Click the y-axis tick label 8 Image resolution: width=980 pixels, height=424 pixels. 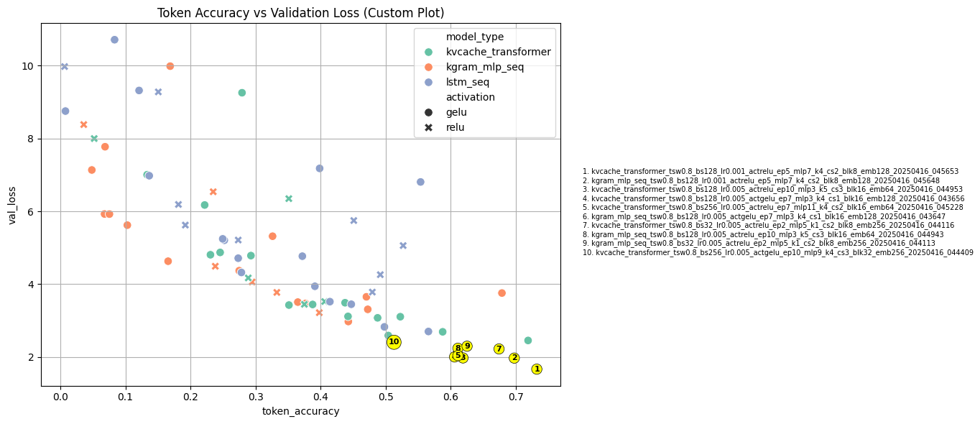(32, 139)
